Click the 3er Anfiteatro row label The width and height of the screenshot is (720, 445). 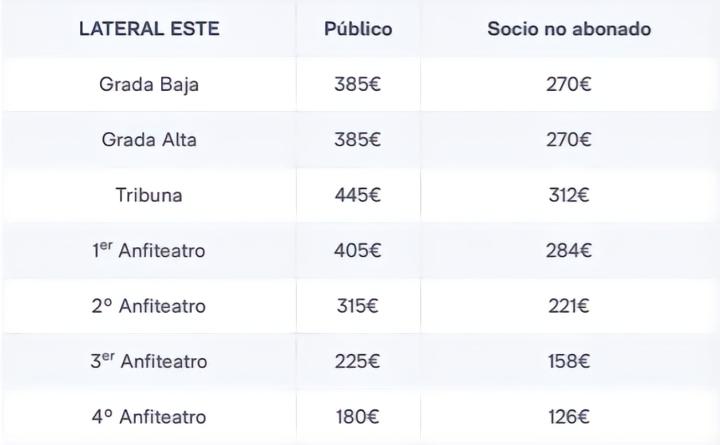pos(149,361)
